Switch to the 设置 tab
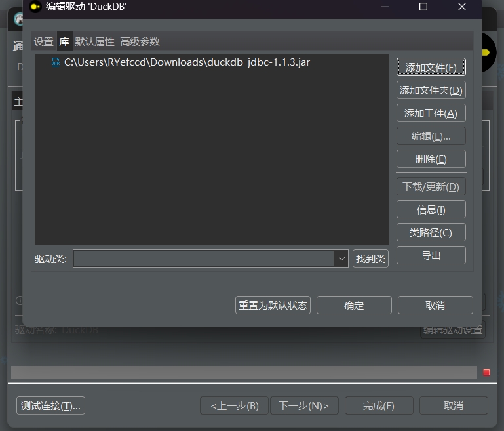Viewport: 504px width, 431px height. [x=44, y=41]
